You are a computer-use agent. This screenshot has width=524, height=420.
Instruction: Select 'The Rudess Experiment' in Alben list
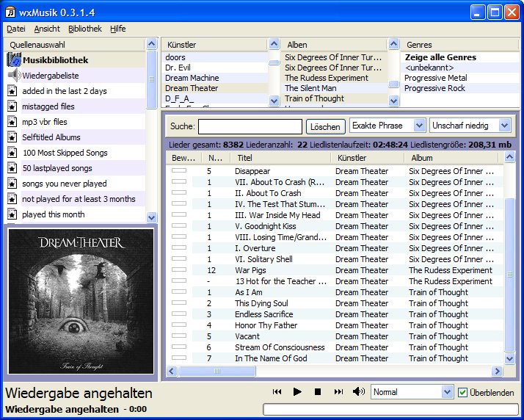tap(326, 78)
